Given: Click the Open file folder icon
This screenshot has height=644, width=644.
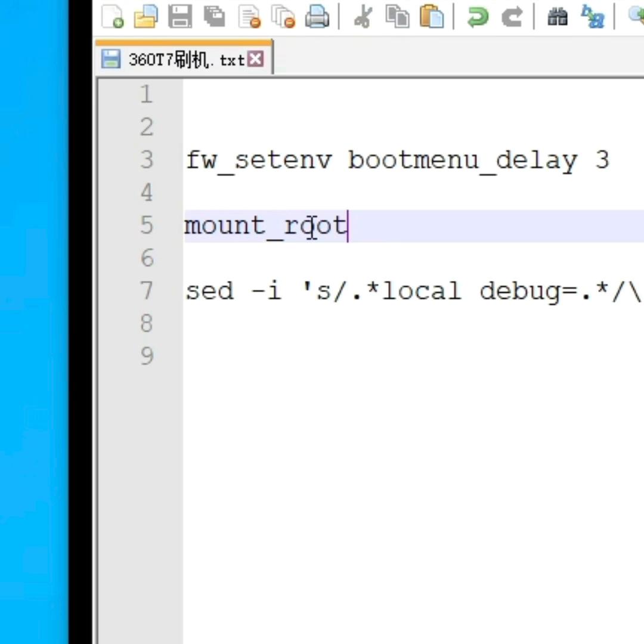Looking at the screenshot, I should click(x=145, y=17).
